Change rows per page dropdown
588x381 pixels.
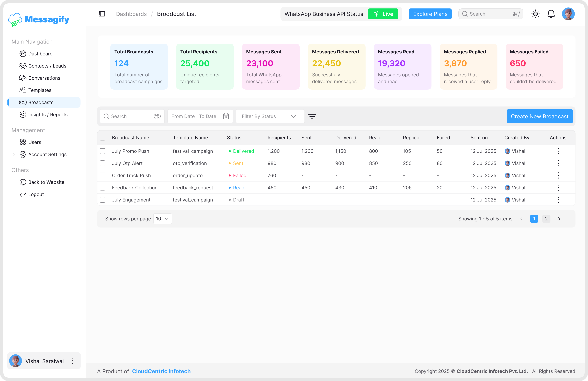click(x=162, y=219)
